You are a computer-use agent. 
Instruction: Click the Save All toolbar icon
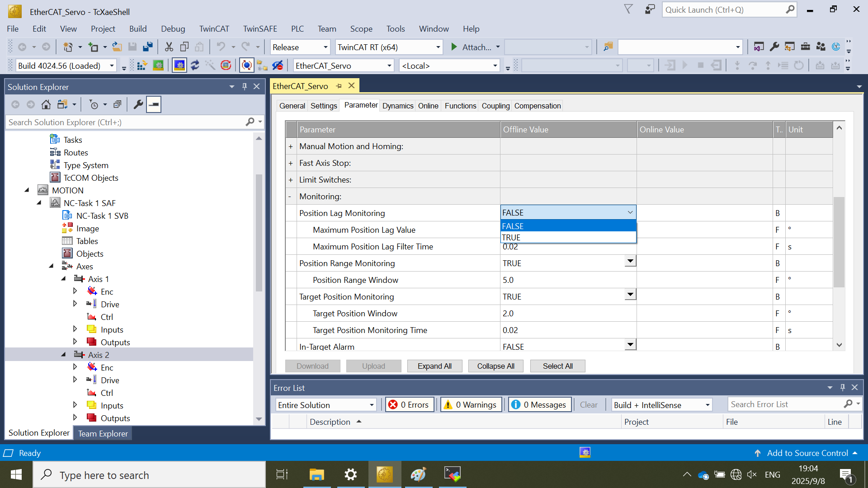click(x=148, y=47)
